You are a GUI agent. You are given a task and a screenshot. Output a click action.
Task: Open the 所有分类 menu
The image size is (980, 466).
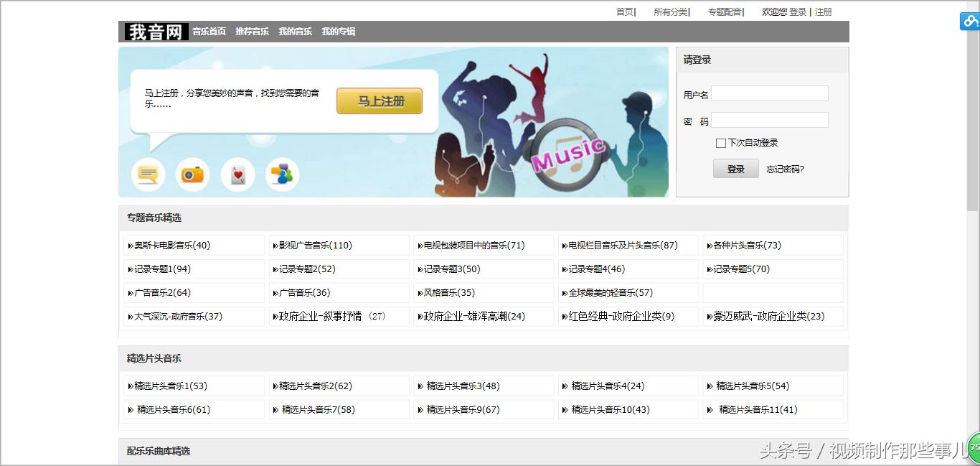click(x=669, y=11)
